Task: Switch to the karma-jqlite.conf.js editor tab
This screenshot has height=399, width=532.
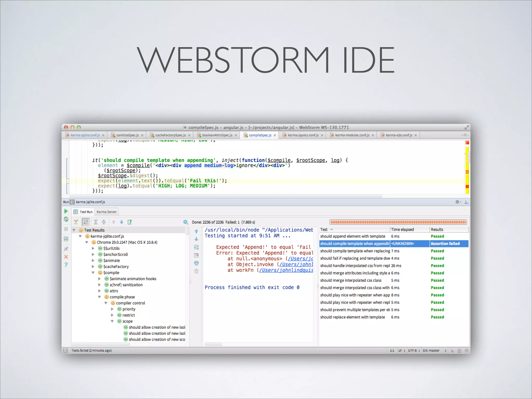Action: [85, 135]
